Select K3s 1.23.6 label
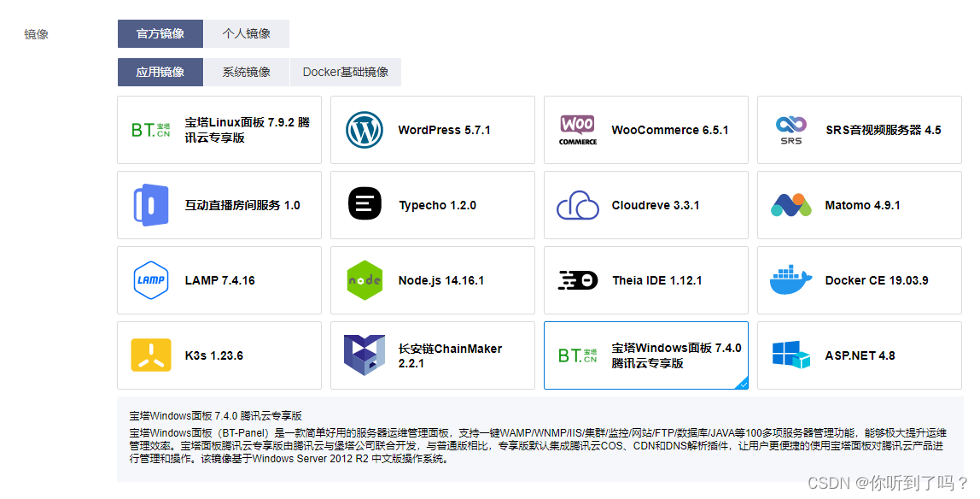 pyautogui.click(x=213, y=355)
